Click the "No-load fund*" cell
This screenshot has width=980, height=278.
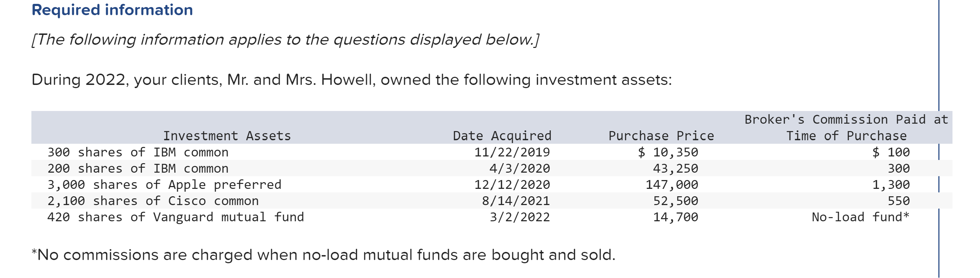pos(860,217)
